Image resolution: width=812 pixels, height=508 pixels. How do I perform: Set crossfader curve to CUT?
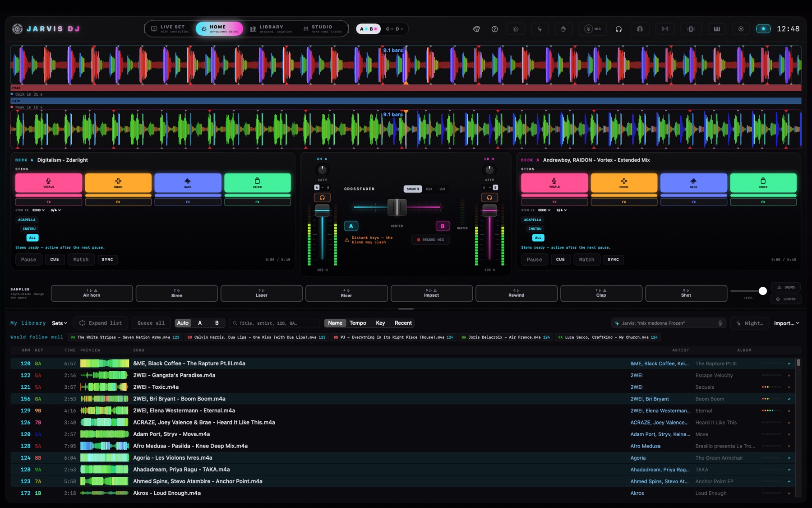point(443,189)
